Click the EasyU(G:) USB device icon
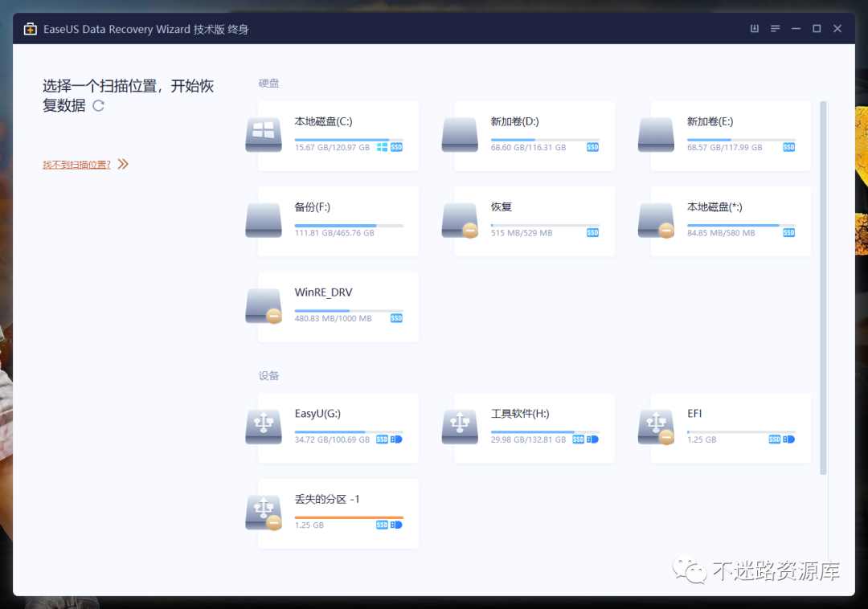The width and height of the screenshot is (868, 609). click(264, 427)
